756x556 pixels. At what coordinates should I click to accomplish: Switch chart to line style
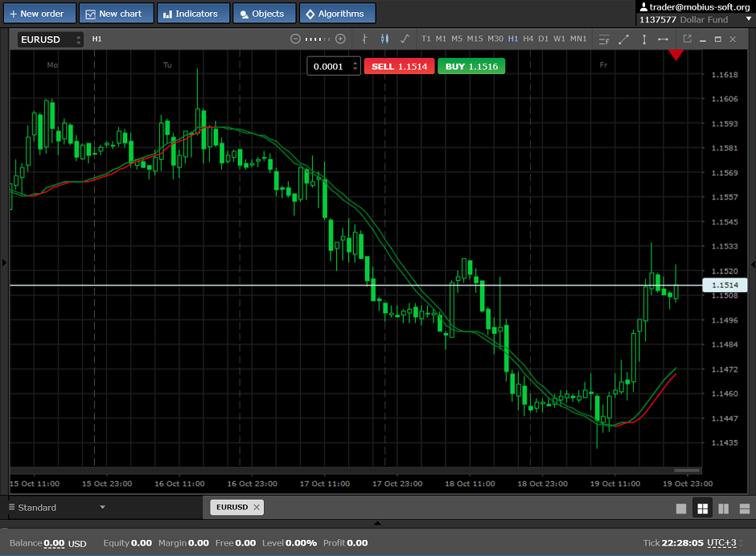coord(405,39)
